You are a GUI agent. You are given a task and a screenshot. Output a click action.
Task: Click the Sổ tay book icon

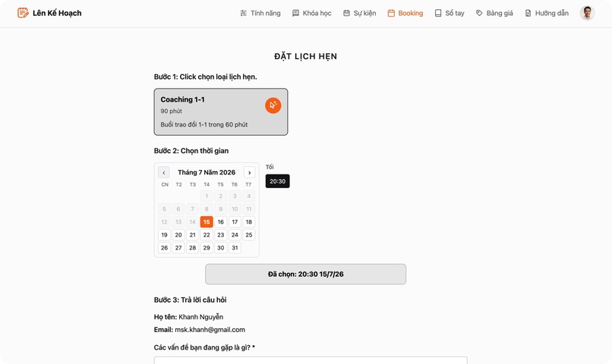pyautogui.click(x=438, y=13)
